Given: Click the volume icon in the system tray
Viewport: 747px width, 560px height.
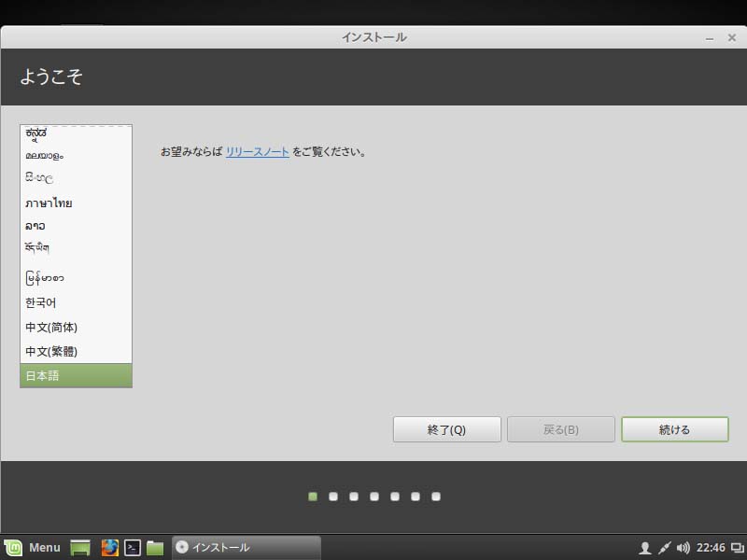Looking at the screenshot, I should click(x=684, y=548).
